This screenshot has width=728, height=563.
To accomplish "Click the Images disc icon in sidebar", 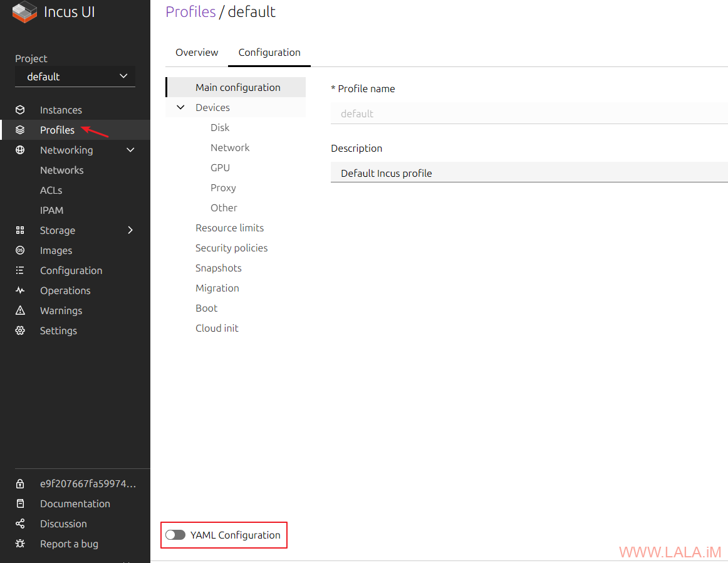I will pos(20,250).
